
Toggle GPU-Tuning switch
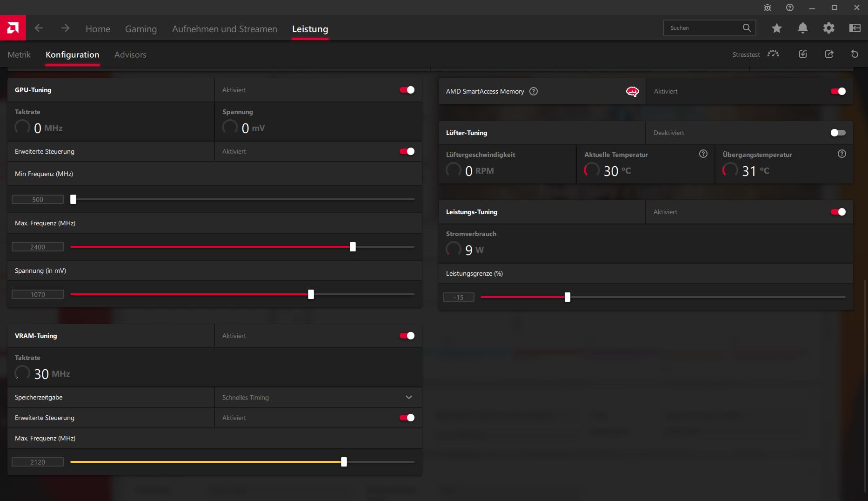pyautogui.click(x=407, y=90)
